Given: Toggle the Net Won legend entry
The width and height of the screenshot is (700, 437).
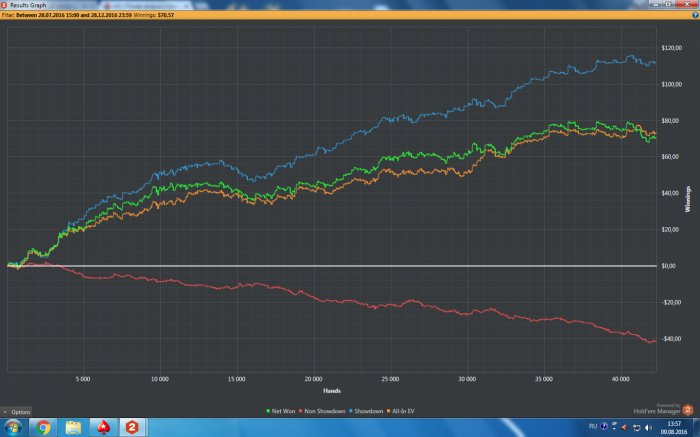Looking at the screenshot, I should (281, 411).
